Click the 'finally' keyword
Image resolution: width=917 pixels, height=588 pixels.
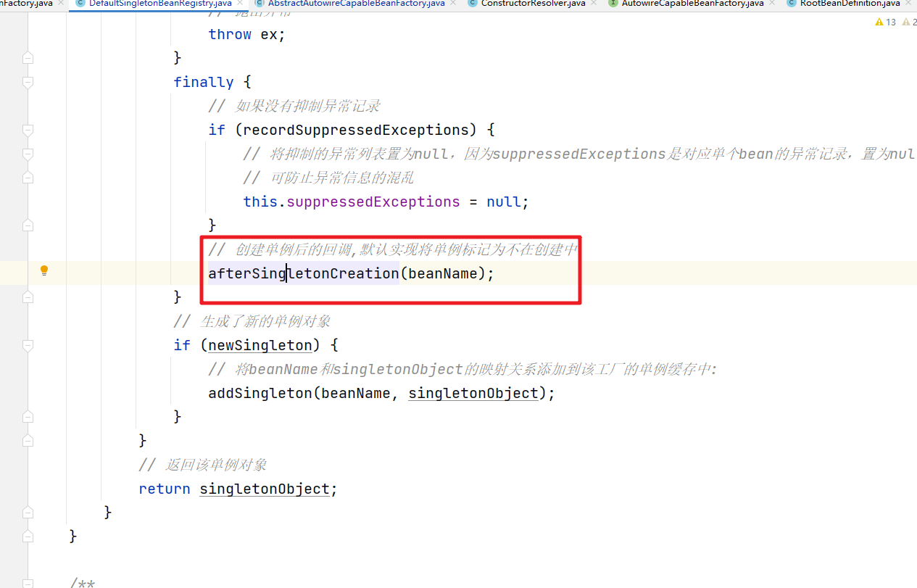coord(204,82)
